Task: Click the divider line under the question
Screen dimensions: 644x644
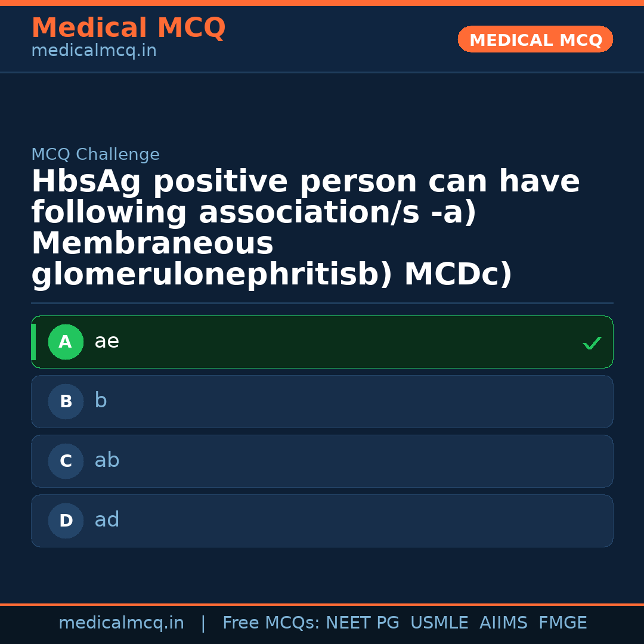Action: [322, 304]
